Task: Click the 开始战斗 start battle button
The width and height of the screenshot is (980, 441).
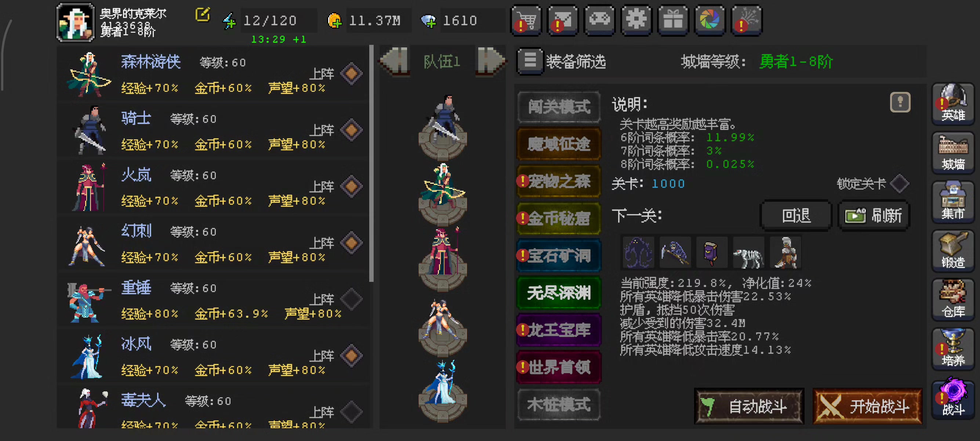Action: click(x=867, y=406)
